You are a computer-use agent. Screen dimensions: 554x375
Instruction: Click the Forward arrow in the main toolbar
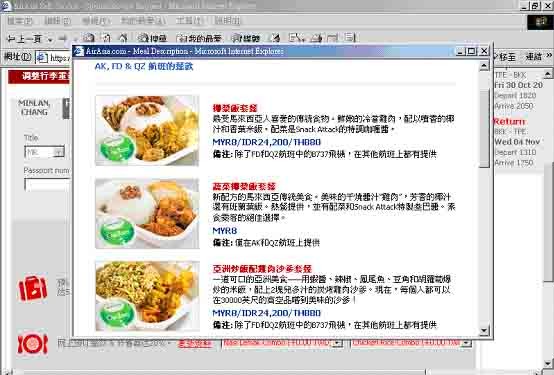point(63,38)
